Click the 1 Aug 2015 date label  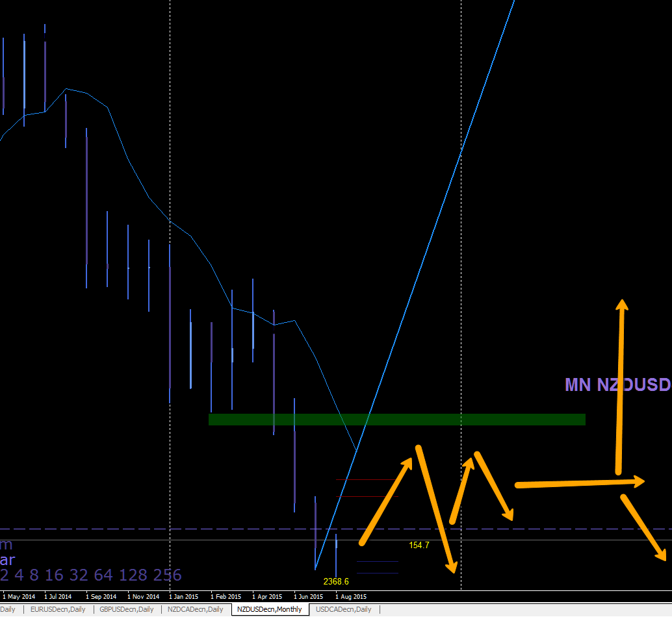point(351,596)
